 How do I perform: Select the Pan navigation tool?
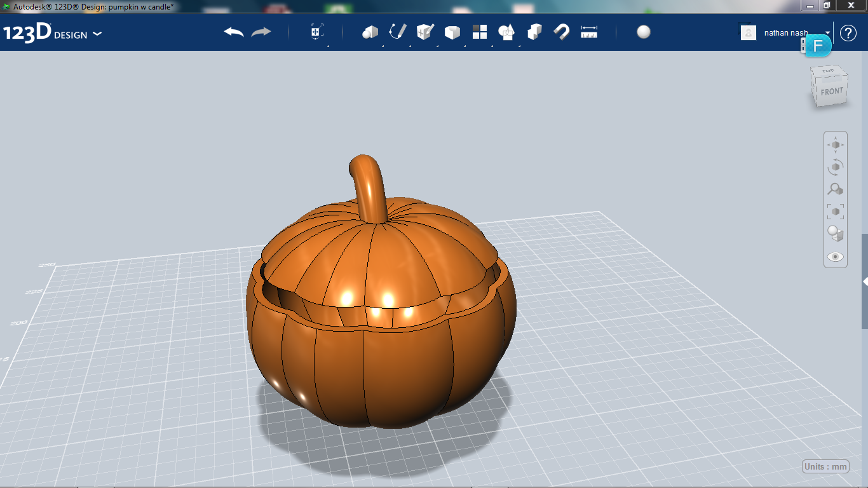click(x=836, y=145)
